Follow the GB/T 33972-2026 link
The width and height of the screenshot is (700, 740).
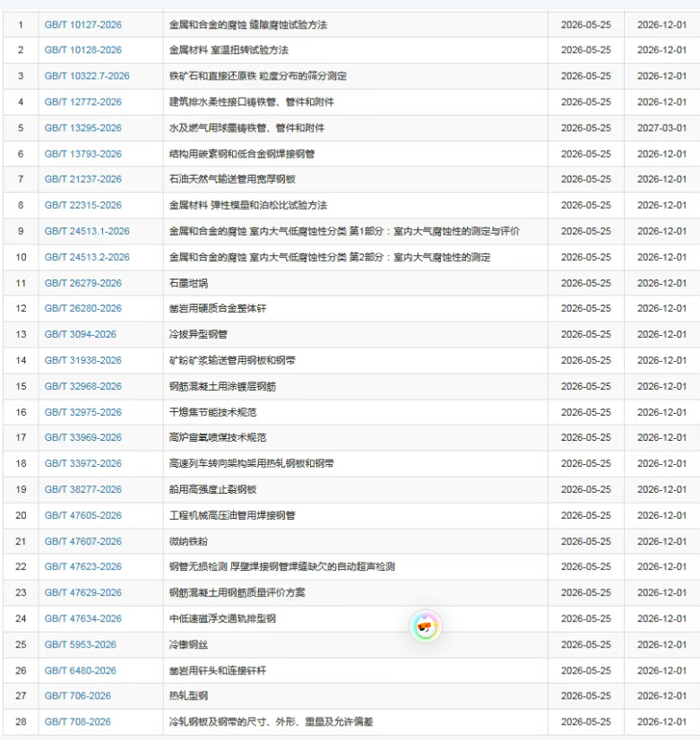[83, 463]
